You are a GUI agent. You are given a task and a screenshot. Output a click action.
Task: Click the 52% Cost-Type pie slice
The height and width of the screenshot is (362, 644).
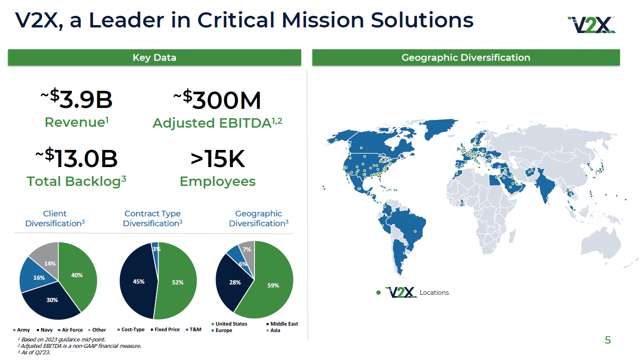(x=178, y=282)
